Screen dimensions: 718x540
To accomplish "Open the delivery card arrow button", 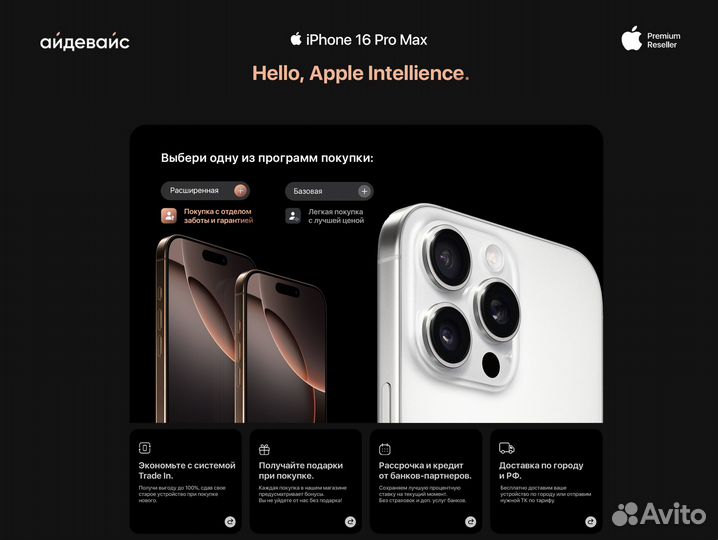I will point(591,521).
